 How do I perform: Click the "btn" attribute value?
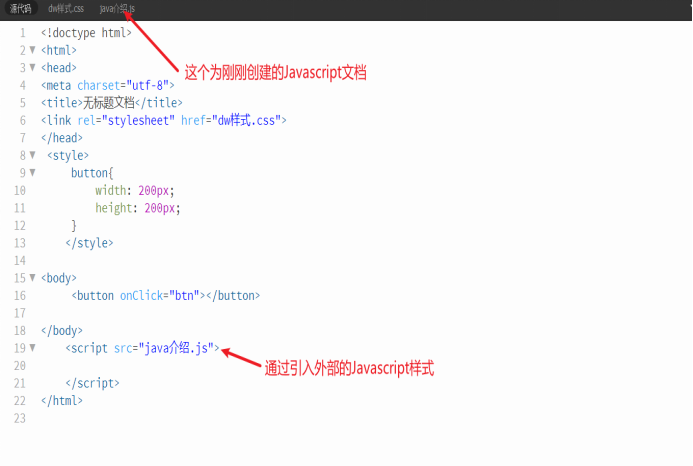(184, 296)
